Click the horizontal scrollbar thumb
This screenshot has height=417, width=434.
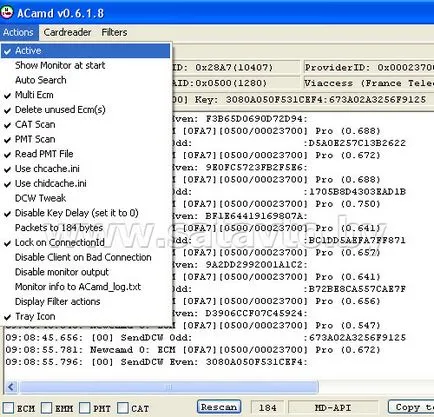pyautogui.click(x=169, y=387)
